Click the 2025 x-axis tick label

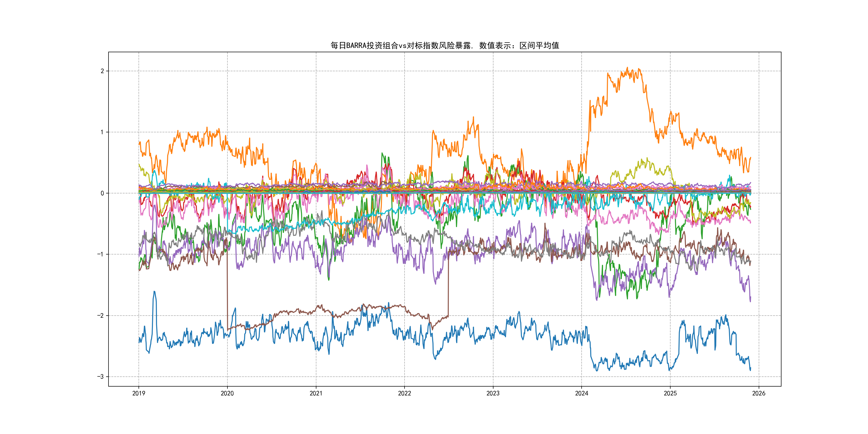coord(670,393)
